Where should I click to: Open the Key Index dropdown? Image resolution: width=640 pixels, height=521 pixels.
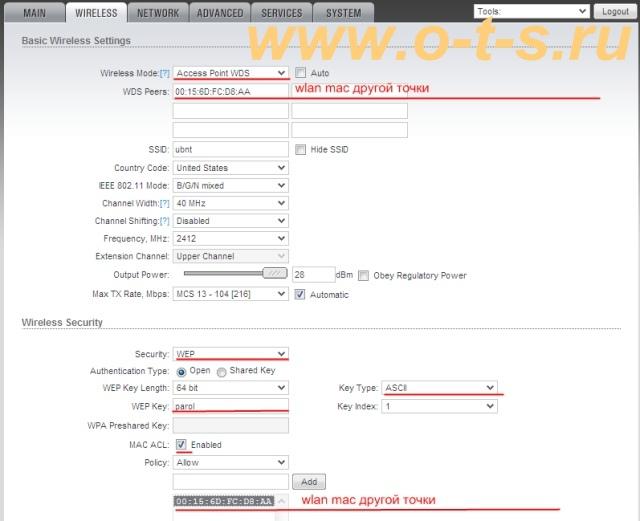tap(440, 406)
